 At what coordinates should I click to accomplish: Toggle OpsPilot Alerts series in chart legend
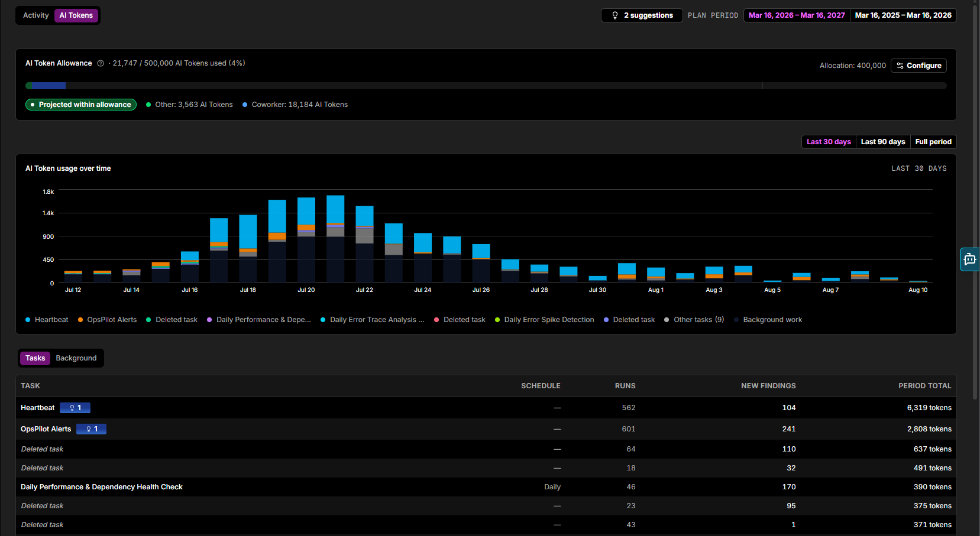click(107, 320)
